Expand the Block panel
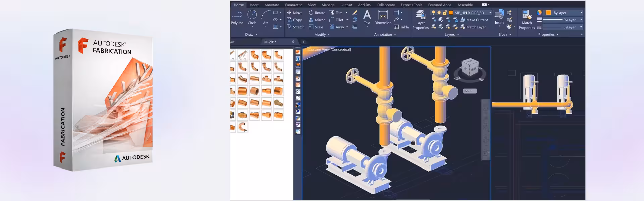The width and height of the screenshot is (644, 201). 505,34
